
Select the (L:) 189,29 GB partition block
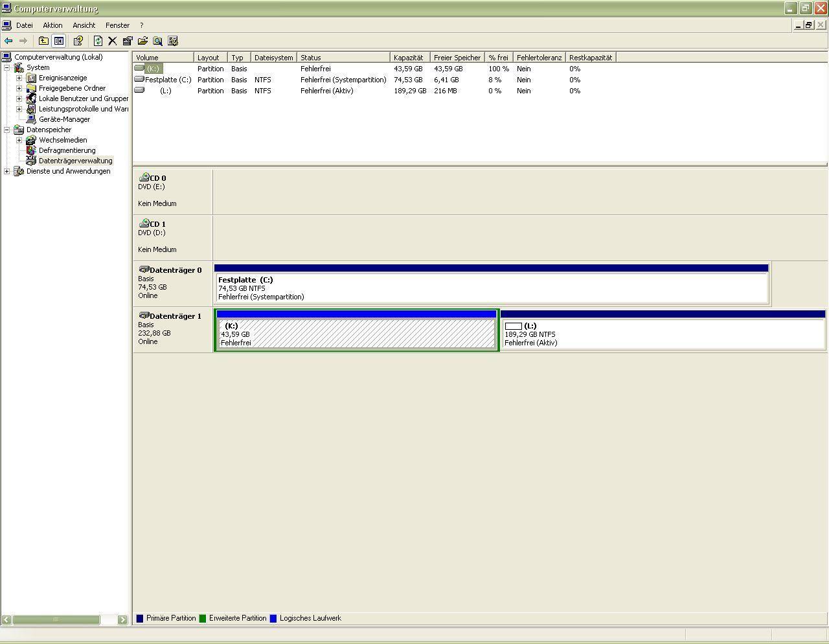click(x=663, y=330)
